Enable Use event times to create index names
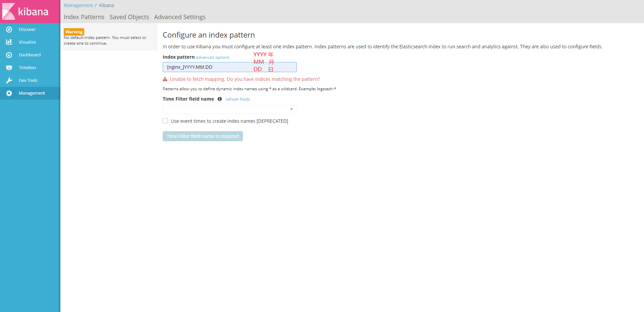 pos(165,121)
